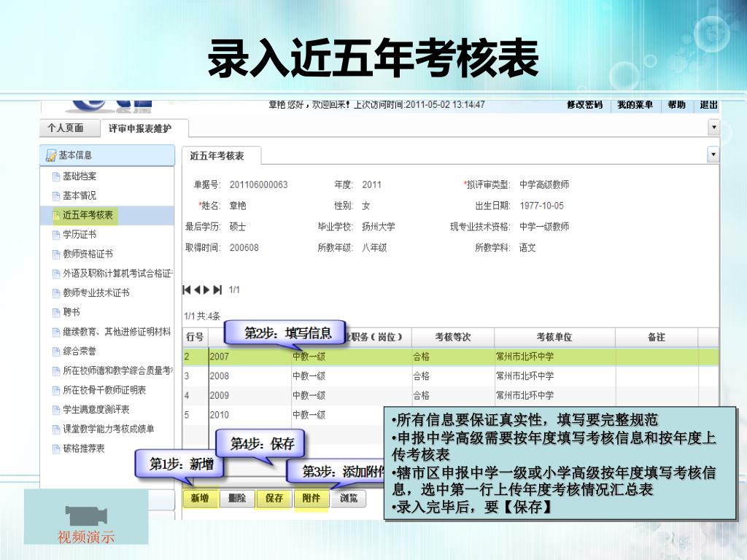This screenshot has width=747, height=560.
Task: Open 继续教育、其他进修证明材料 in sidebar
Action: [x=117, y=332]
